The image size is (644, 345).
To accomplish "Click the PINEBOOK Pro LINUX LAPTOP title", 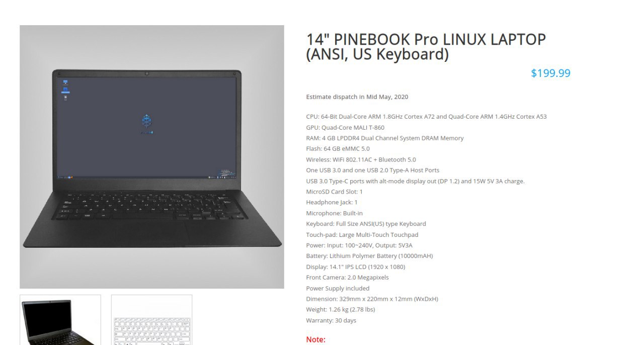I will (426, 47).
